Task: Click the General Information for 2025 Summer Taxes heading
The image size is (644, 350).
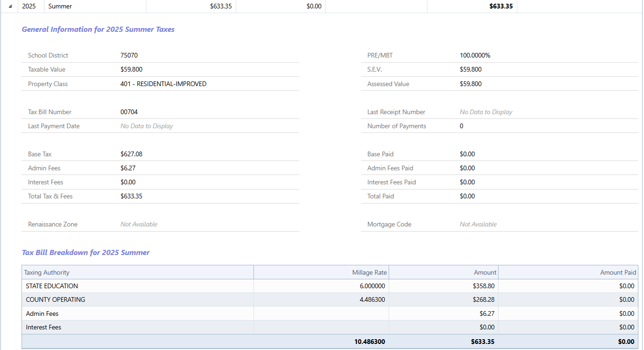Action: pos(98,29)
